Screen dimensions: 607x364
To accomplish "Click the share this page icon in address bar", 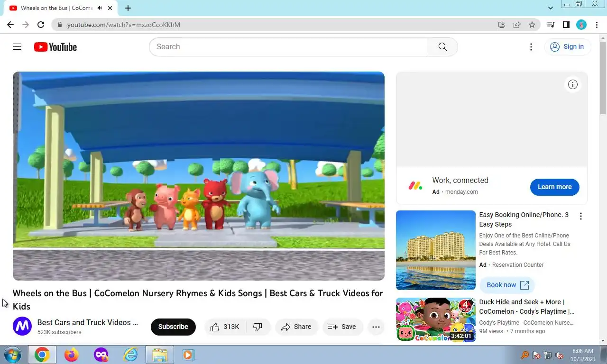I will [x=517, y=25].
